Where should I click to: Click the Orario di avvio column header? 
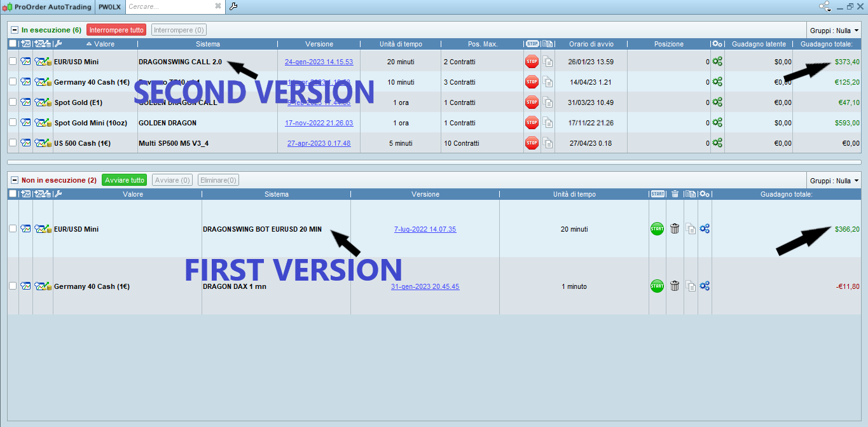click(591, 44)
